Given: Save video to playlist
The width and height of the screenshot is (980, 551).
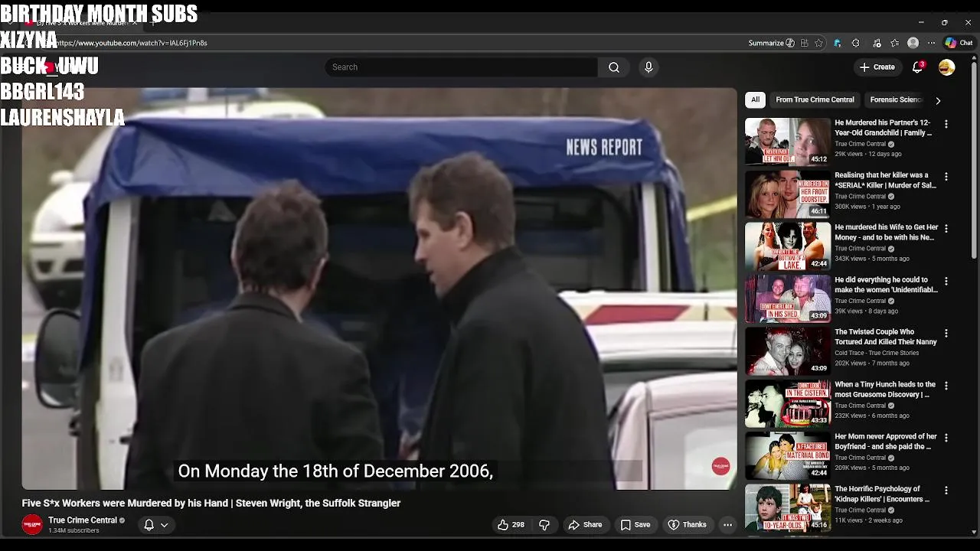Looking at the screenshot, I should [635, 525].
